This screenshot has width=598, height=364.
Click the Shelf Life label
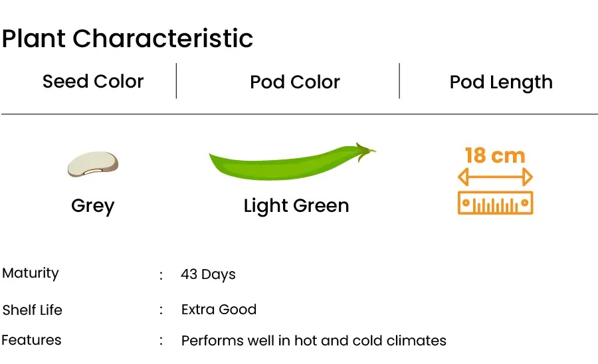tap(32, 310)
